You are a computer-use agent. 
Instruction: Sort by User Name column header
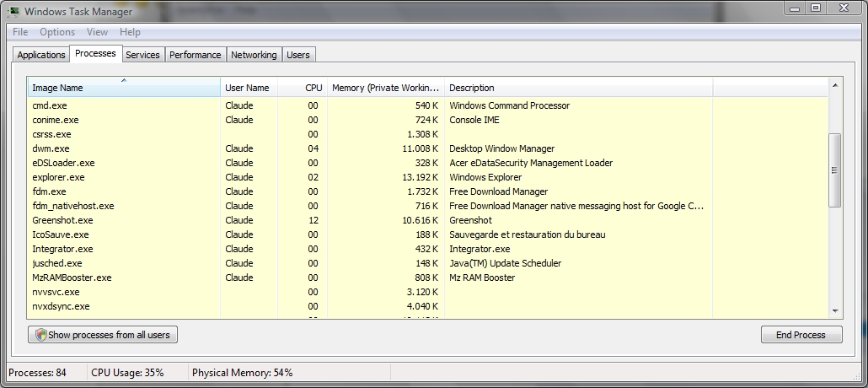(249, 88)
